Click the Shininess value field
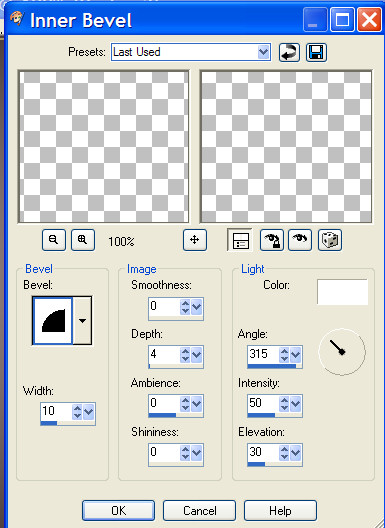Image resolution: width=385 pixels, height=528 pixels. 164,452
